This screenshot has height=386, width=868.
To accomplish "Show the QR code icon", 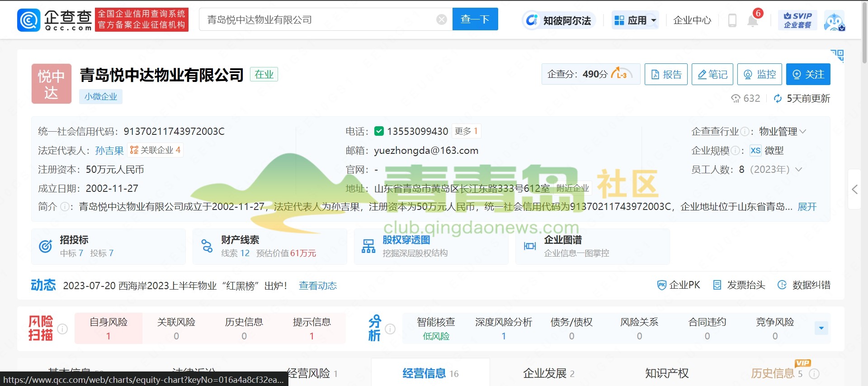I will [x=837, y=55].
